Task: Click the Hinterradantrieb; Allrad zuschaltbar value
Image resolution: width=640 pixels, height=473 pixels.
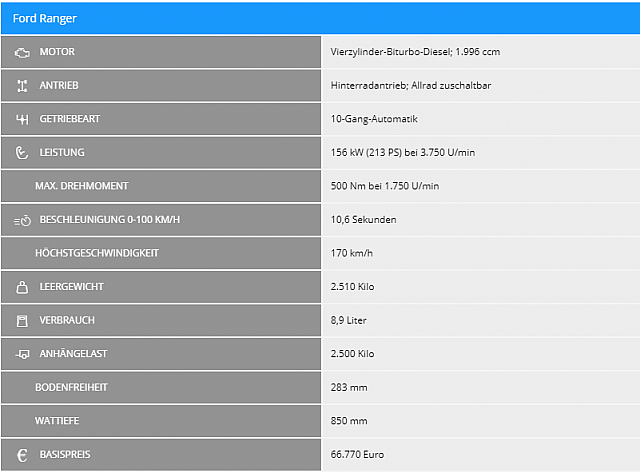Action: (x=411, y=85)
